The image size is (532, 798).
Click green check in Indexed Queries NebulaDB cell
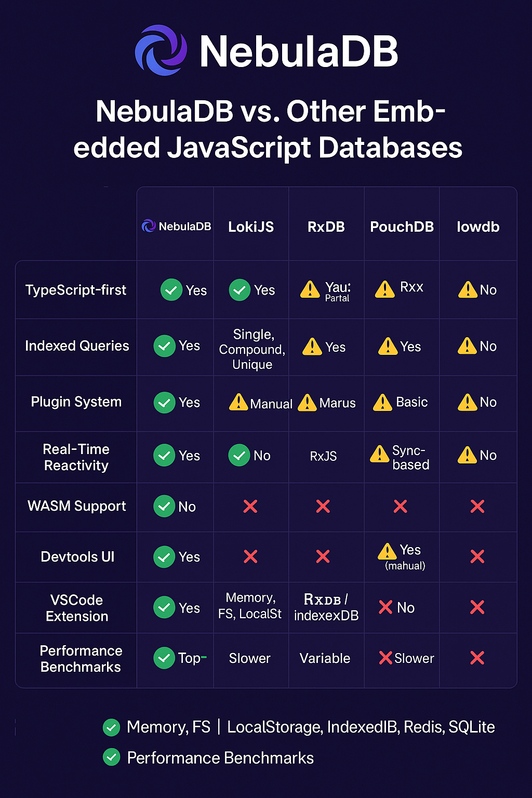pyautogui.click(x=164, y=346)
